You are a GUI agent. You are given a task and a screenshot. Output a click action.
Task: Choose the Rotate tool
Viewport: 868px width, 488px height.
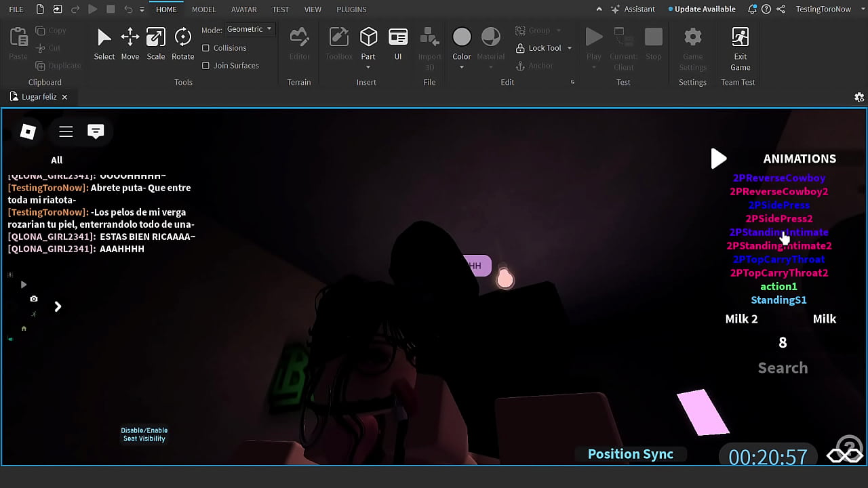pyautogui.click(x=182, y=43)
